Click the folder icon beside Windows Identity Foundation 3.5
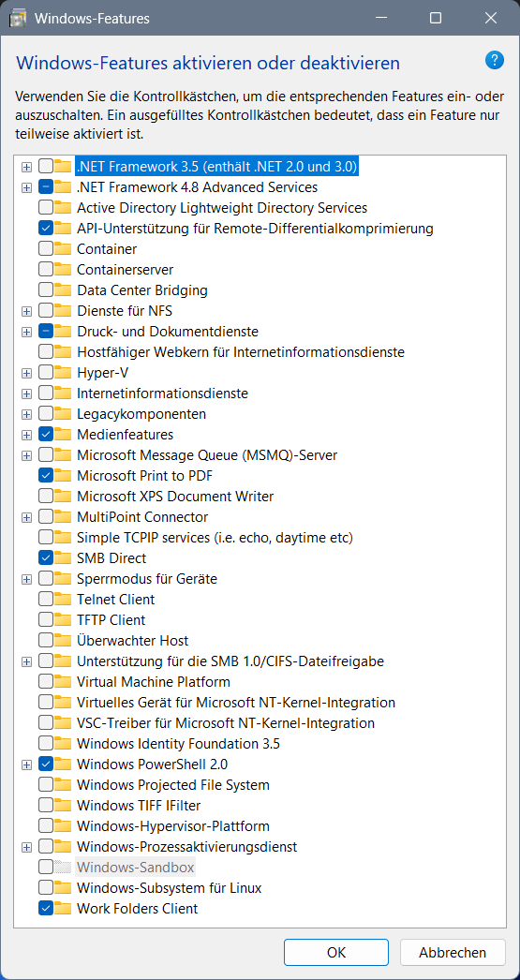This screenshot has width=520, height=980. [x=63, y=744]
